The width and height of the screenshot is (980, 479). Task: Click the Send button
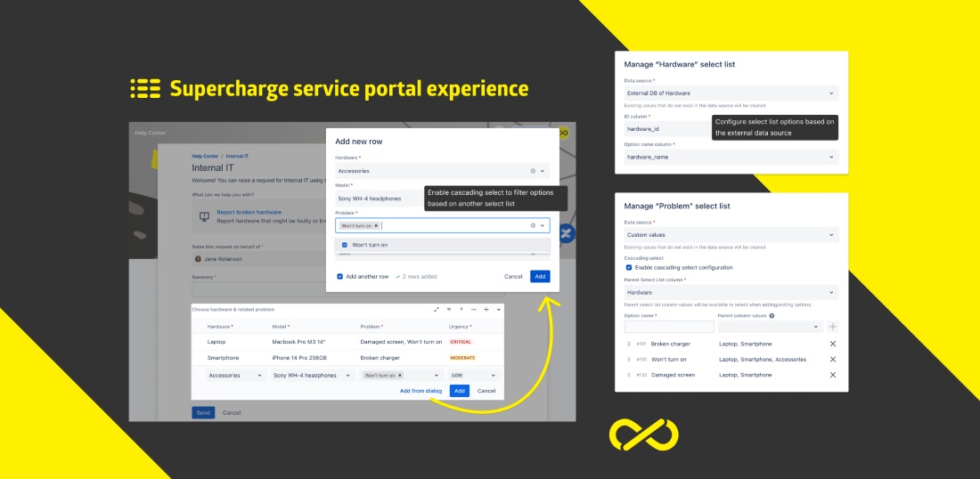pos(203,413)
